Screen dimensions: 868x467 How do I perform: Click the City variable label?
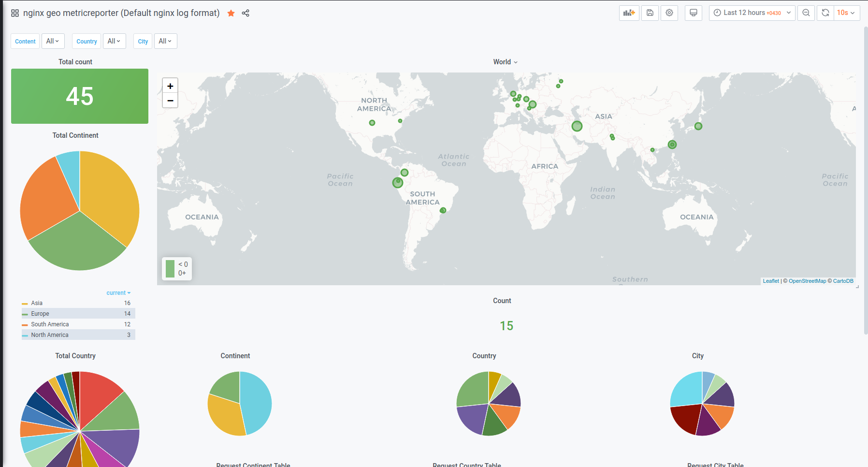pos(143,41)
